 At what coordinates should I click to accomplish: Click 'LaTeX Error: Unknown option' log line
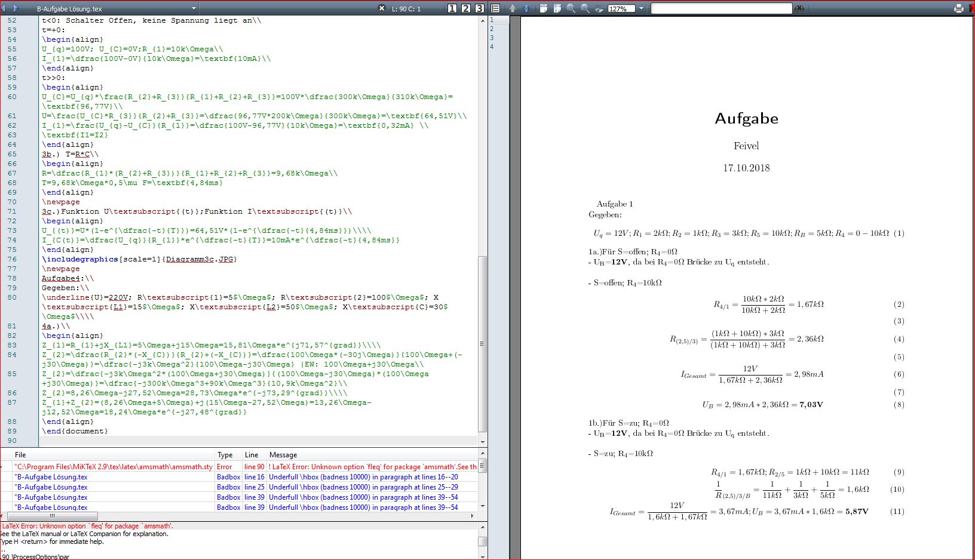click(x=87, y=526)
